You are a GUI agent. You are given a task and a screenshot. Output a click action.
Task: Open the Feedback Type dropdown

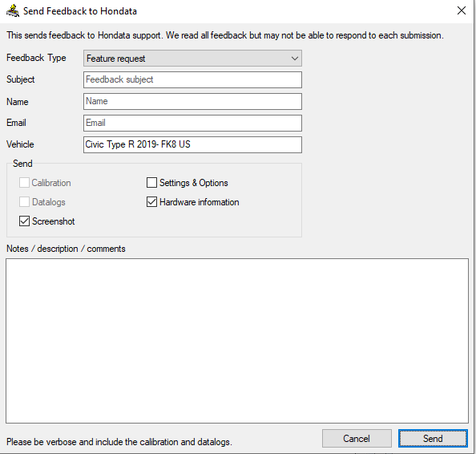tap(192, 59)
